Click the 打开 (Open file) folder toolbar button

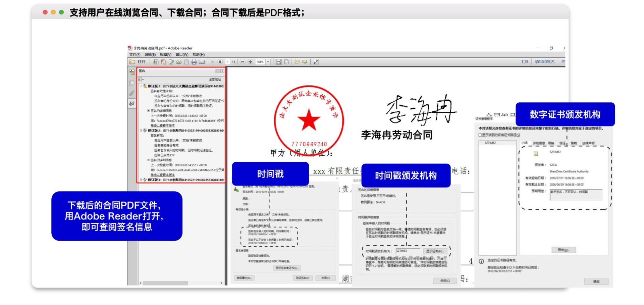click(138, 62)
